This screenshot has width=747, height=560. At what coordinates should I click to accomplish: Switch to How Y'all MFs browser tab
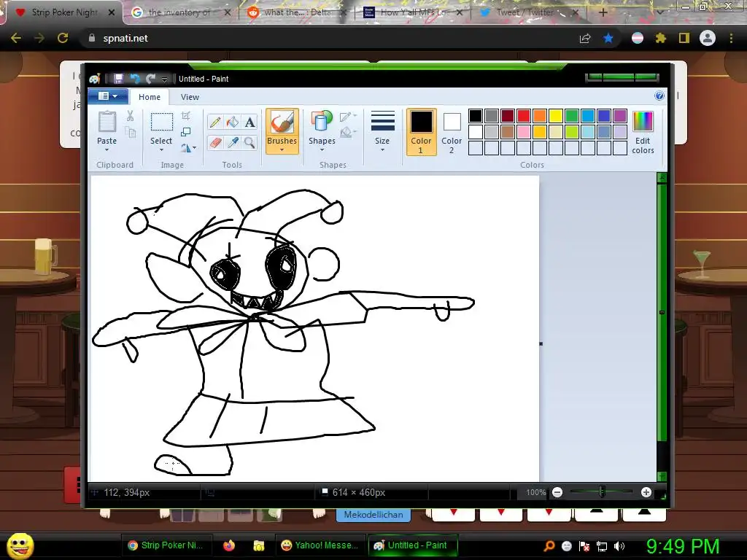413,12
